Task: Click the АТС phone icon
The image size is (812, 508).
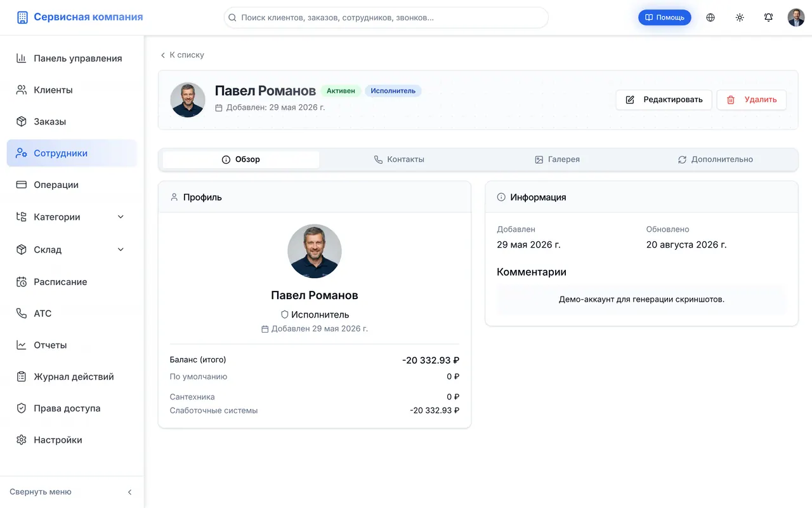Action: pos(22,314)
